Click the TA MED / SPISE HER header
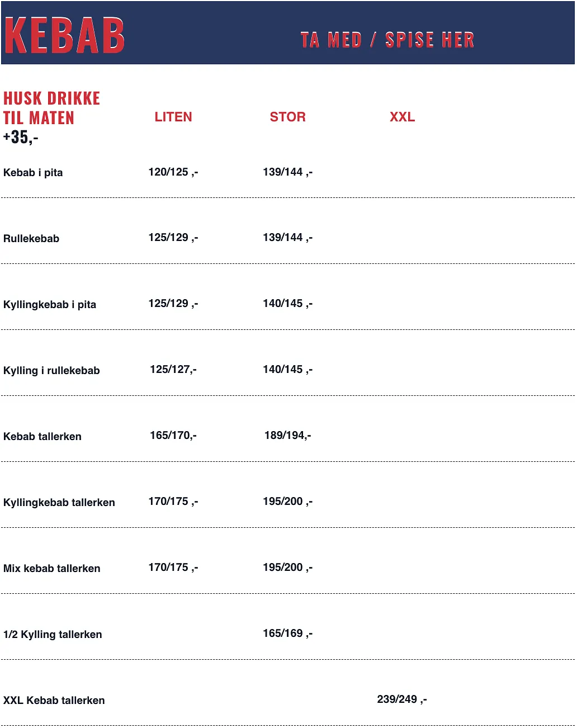Screen dimensions: 577x728 click(387, 40)
